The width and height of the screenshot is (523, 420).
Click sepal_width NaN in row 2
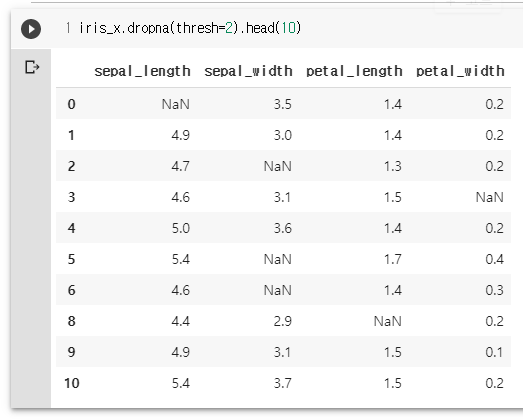tap(278, 166)
